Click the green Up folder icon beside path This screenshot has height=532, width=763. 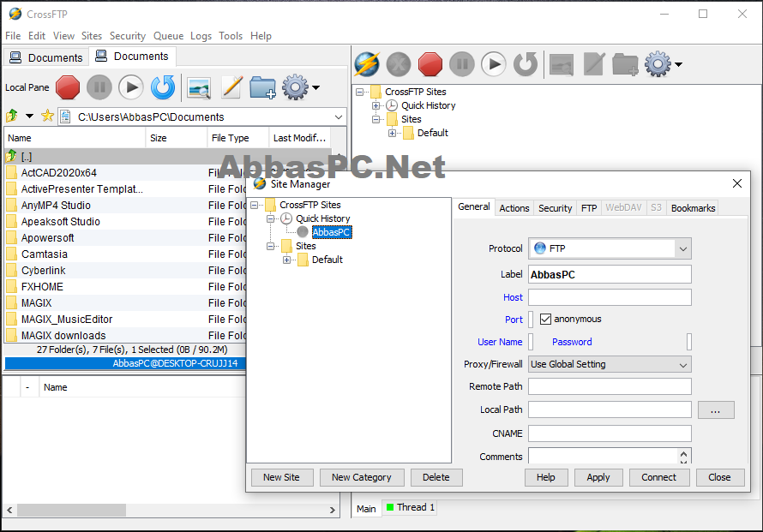(12, 116)
